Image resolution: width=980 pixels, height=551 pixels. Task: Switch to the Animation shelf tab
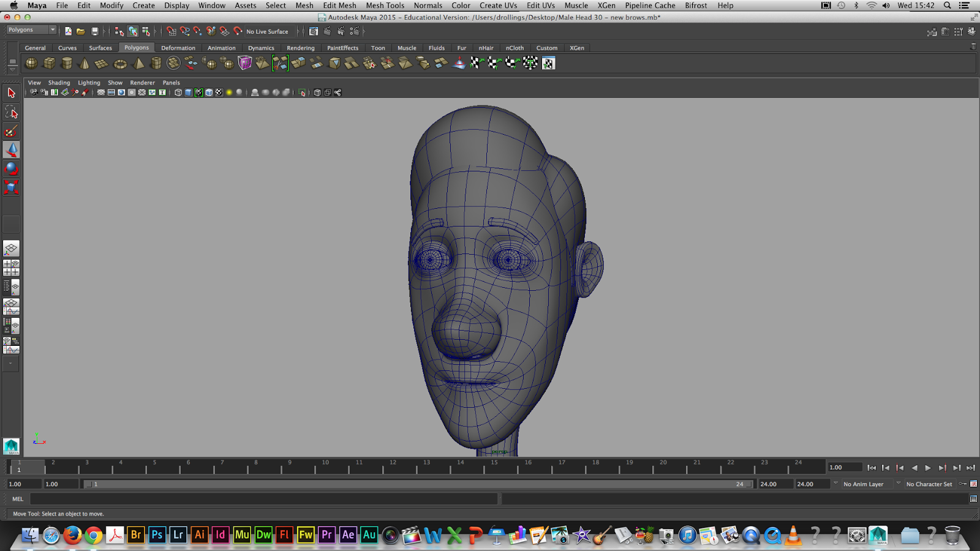221,48
